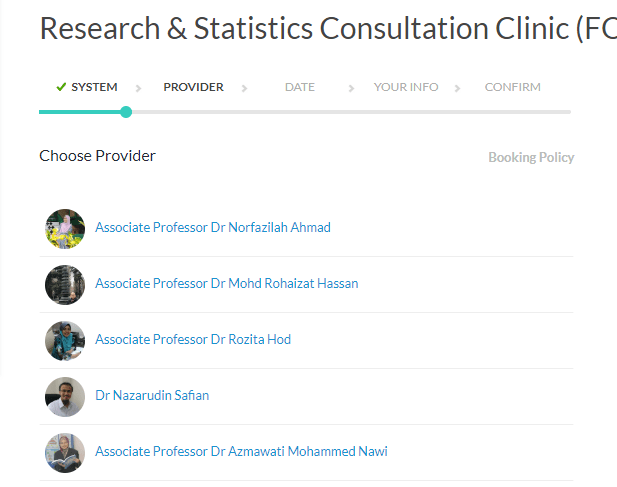617x487 pixels.
Task: Choose Associate Professor Dr Norfazilah Ahmad
Action: pos(212,228)
